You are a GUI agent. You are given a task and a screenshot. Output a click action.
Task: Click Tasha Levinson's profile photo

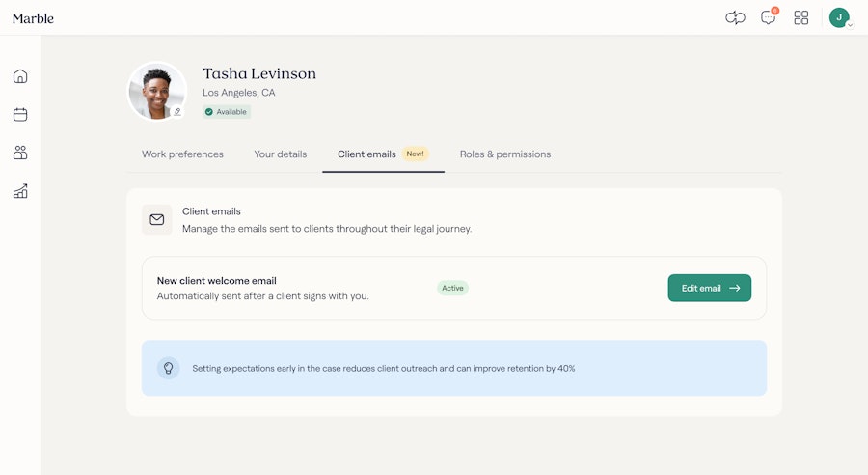156,92
